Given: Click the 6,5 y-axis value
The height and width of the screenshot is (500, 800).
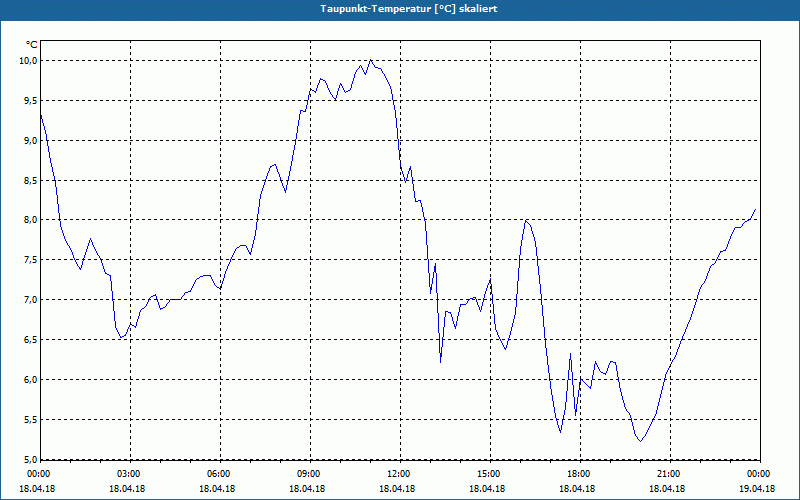Looking at the screenshot, I should (31, 339).
